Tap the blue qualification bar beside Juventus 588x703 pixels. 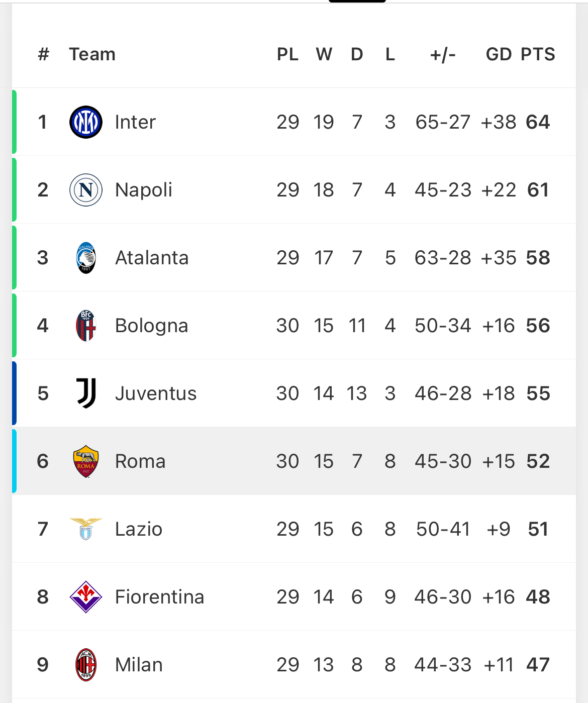click(x=14, y=393)
